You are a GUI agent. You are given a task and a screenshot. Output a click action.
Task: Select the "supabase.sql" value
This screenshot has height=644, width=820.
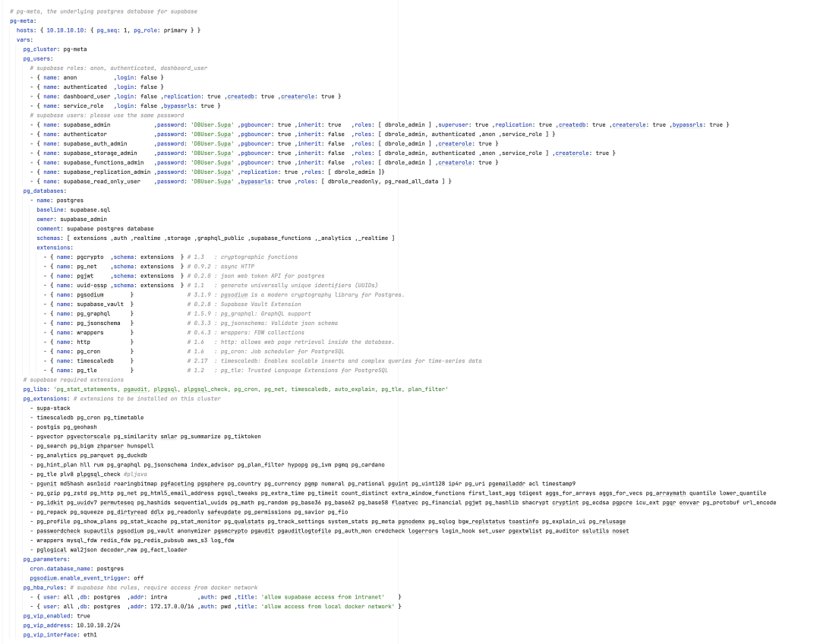click(90, 210)
